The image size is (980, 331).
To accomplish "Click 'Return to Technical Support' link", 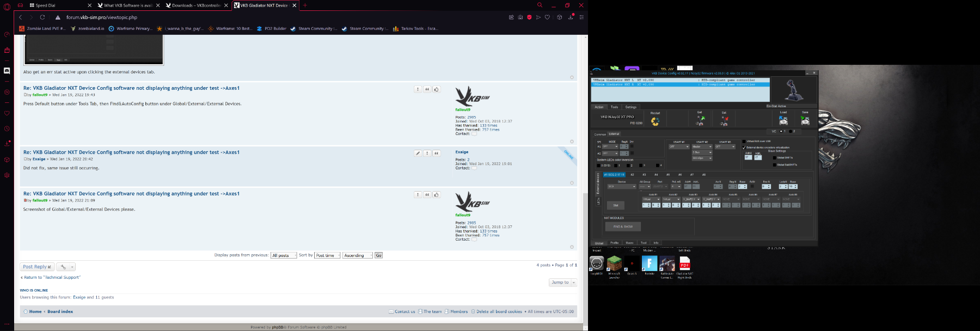I will pos(52,278).
